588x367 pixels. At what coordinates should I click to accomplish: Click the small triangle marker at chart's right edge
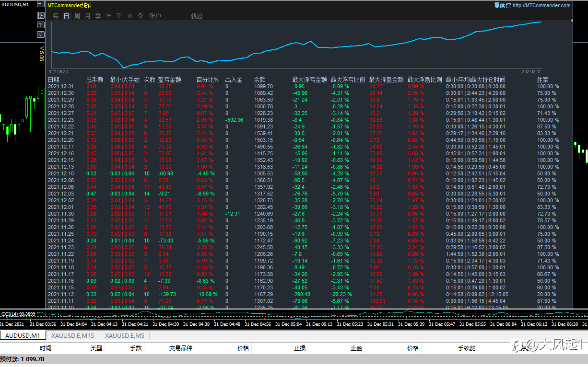tap(572, 20)
